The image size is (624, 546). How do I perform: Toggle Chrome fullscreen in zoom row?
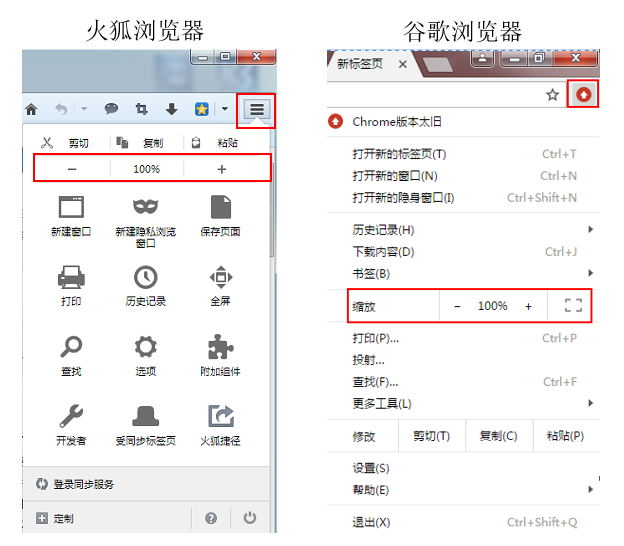tap(573, 306)
